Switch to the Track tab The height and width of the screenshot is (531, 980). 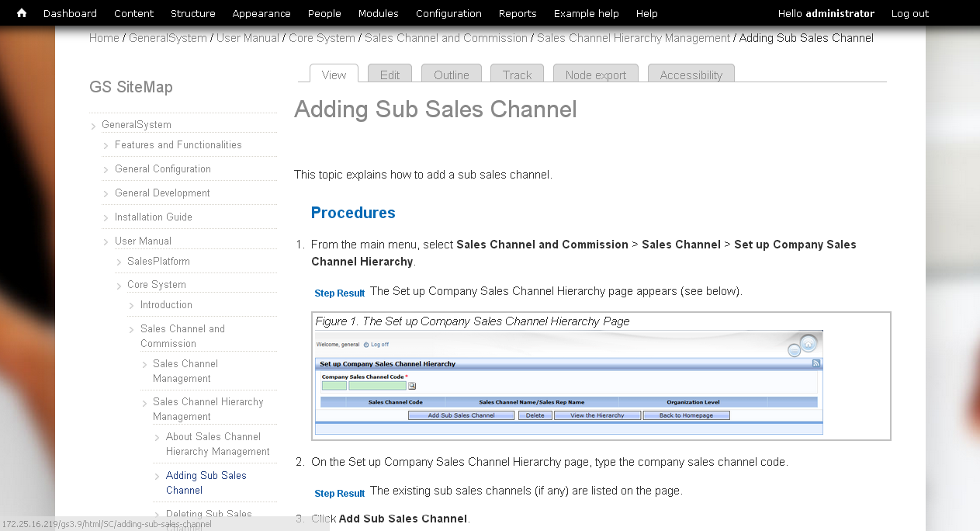pyautogui.click(x=517, y=75)
